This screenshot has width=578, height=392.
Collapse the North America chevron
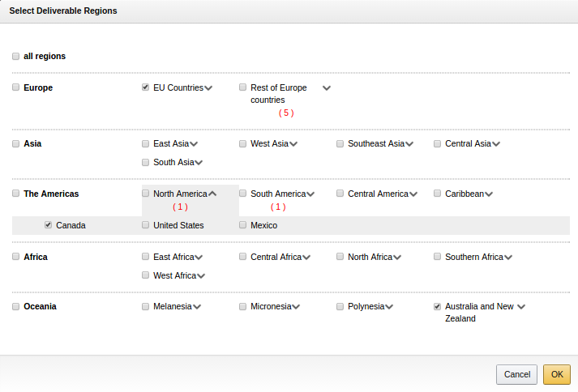point(212,194)
